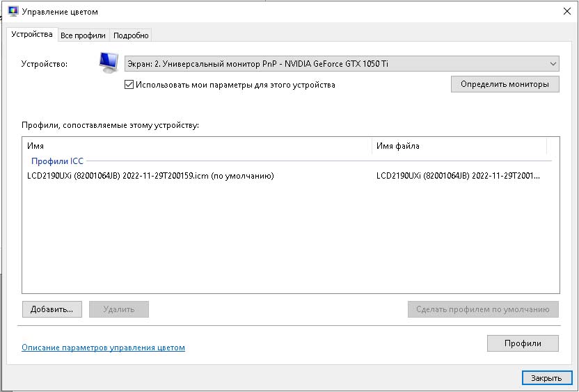The image size is (579, 392).
Task: Open the Все профили tab
Action: pyautogui.click(x=83, y=35)
